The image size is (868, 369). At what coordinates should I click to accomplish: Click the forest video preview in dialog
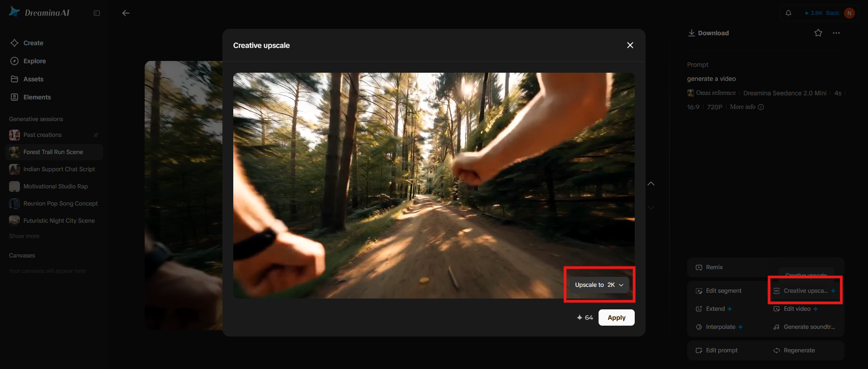tap(434, 186)
